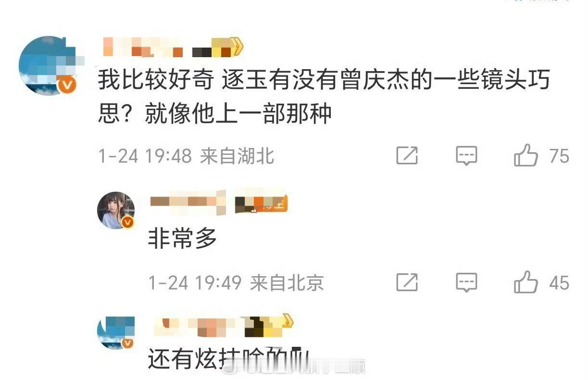
Task: Tap the 非常多 reply text
Action: pos(183,239)
